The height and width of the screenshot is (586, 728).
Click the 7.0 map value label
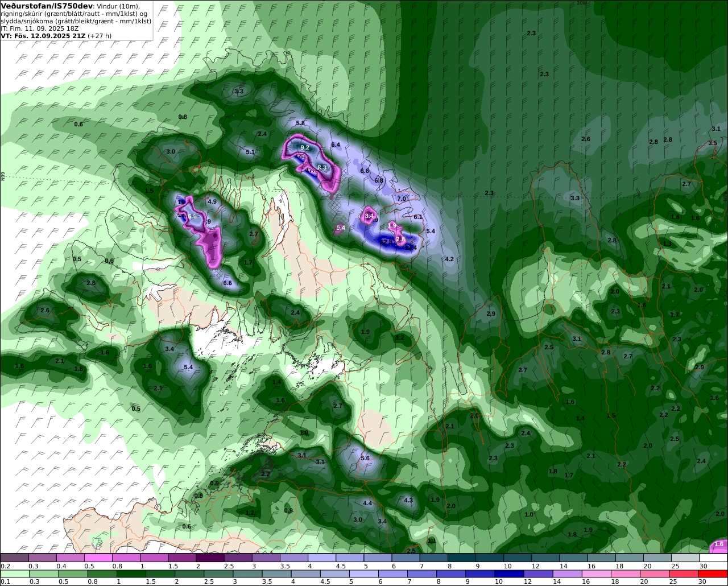point(402,199)
